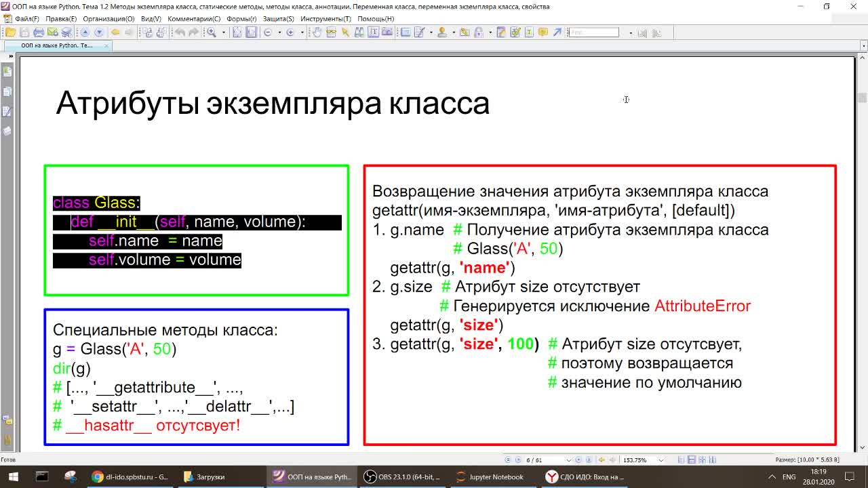Screen dimensions: 868x488
Task: Expand the zoom in plus dropdown arrow
Action: pos(302,32)
